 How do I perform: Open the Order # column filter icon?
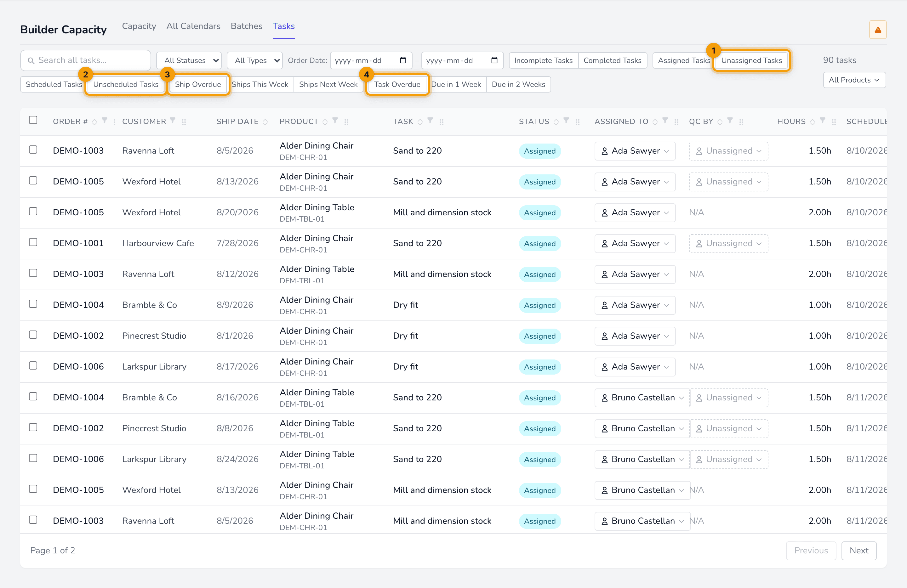(105, 120)
